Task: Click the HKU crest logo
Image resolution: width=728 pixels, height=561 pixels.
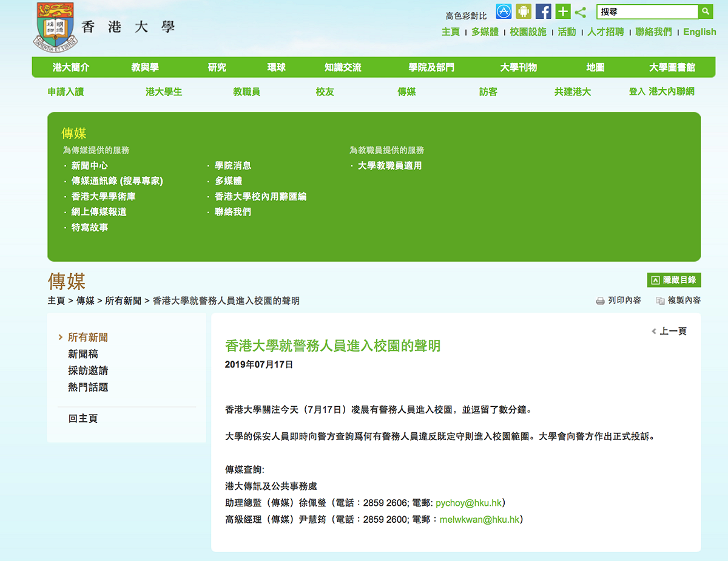Action: click(56, 25)
